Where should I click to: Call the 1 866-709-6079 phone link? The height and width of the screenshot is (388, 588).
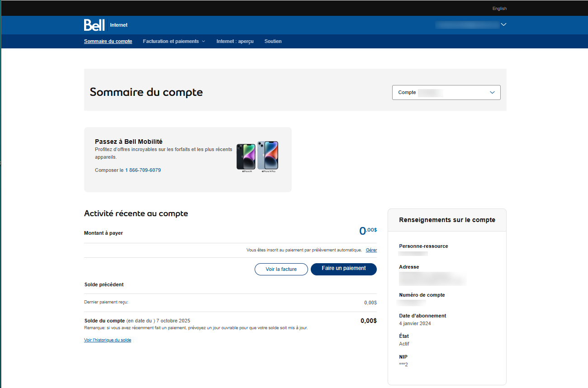(x=143, y=170)
